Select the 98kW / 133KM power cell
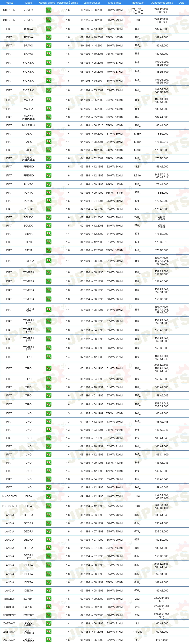This screenshot has height=644, width=189. coord(115,184)
